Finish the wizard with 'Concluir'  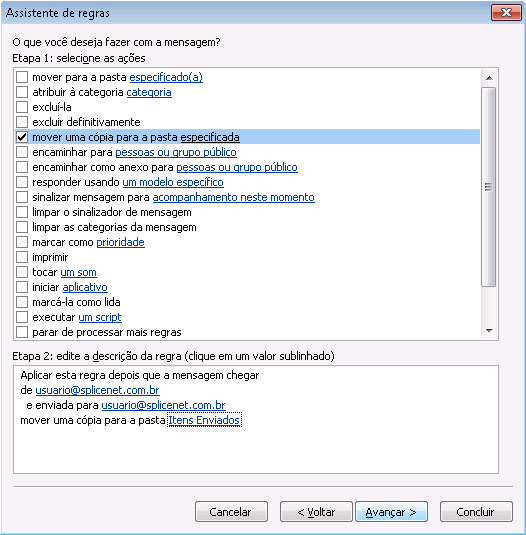476,512
